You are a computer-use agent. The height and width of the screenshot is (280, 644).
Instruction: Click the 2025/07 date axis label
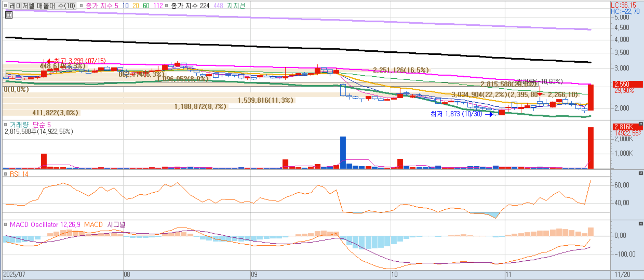point(14,274)
